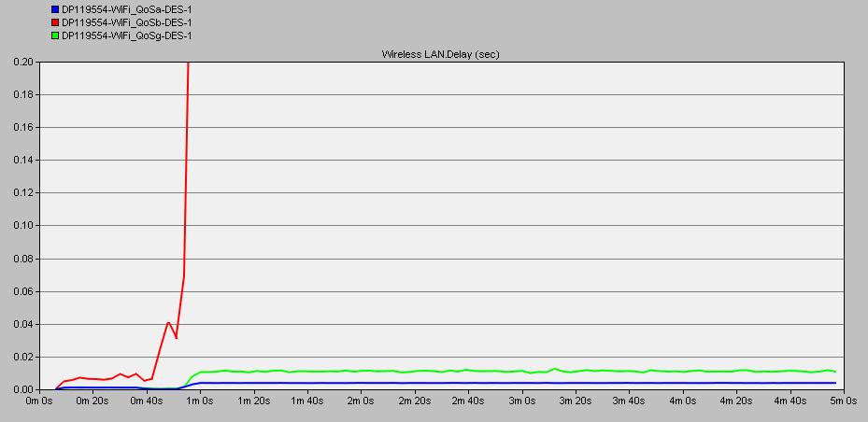
Task: Click the red curve's peak near 0.04
Action: (168, 322)
